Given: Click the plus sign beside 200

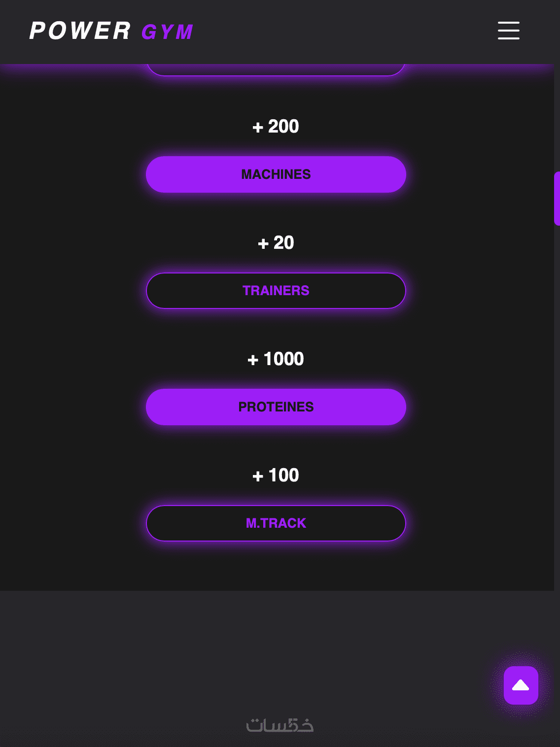Looking at the screenshot, I should point(258,128).
